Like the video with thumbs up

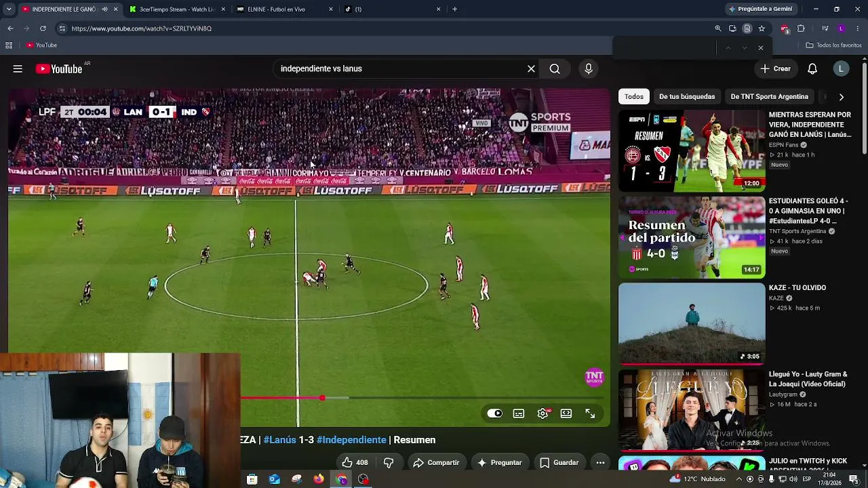click(x=355, y=462)
